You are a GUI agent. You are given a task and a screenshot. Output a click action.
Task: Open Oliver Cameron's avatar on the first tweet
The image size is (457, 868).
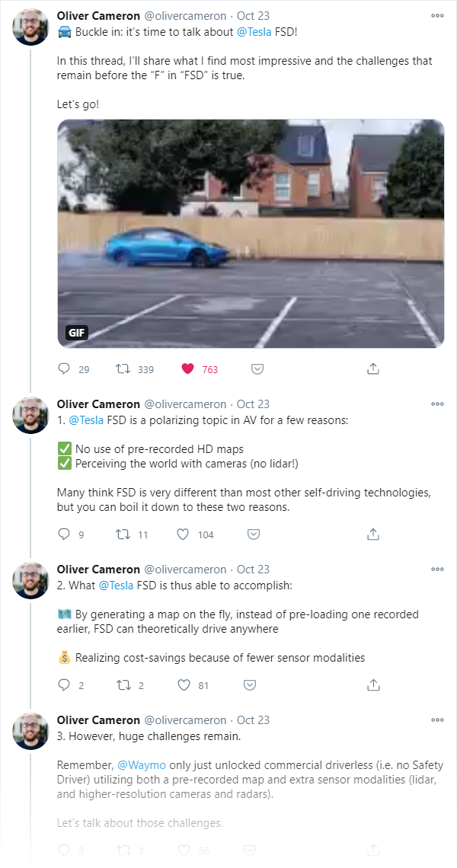[31, 27]
